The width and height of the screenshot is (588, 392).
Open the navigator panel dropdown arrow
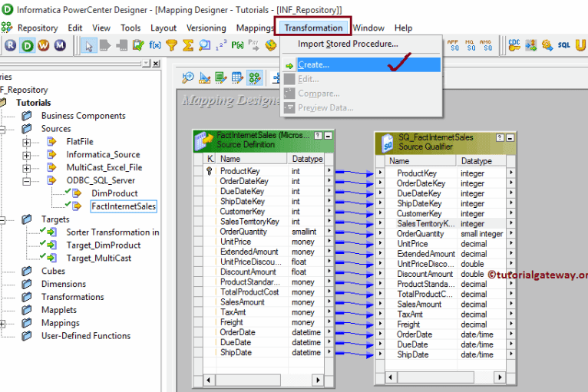(x=147, y=64)
